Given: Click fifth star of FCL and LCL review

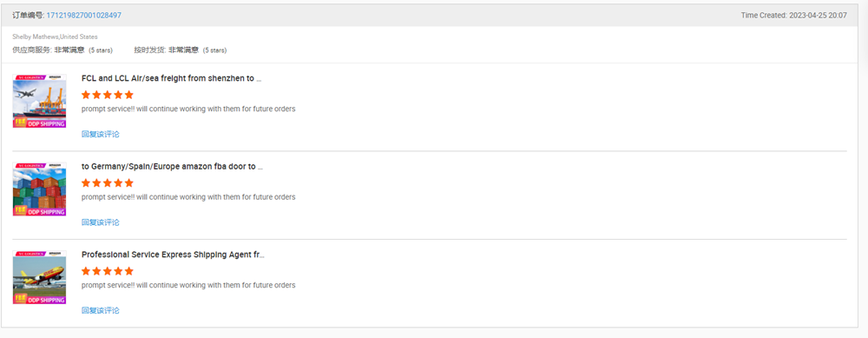Looking at the screenshot, I should click(x=129, y=95).
